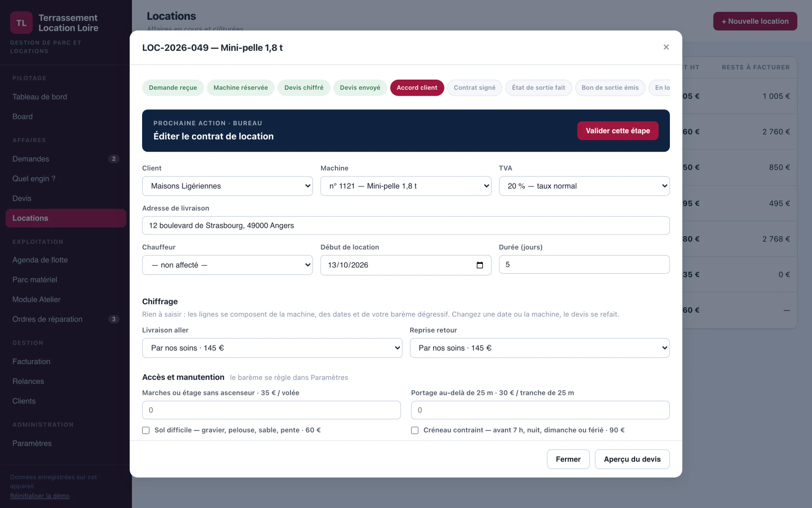Select the Accord client step
812x508 pixels.
417,88
